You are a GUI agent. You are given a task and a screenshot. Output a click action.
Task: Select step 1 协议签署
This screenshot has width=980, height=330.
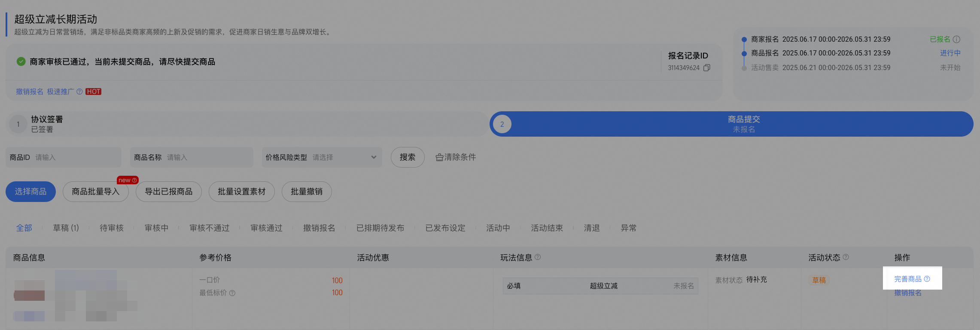(247, 124)
